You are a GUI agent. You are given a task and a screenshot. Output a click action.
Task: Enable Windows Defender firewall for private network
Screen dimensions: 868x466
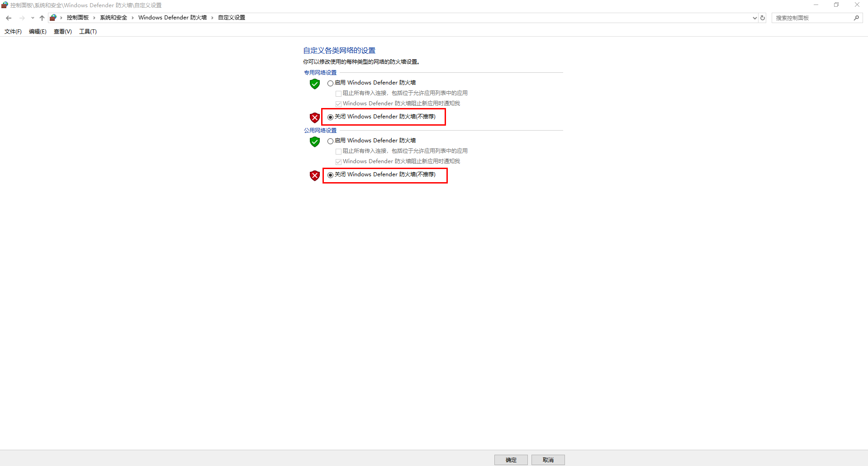click(x=331, y=83)
